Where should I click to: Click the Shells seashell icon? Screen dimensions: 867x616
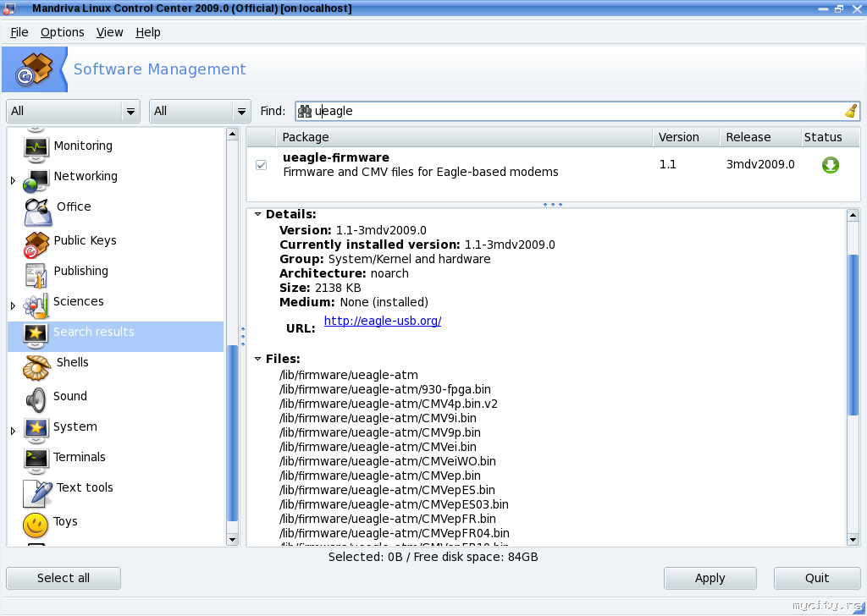(36, 368)
